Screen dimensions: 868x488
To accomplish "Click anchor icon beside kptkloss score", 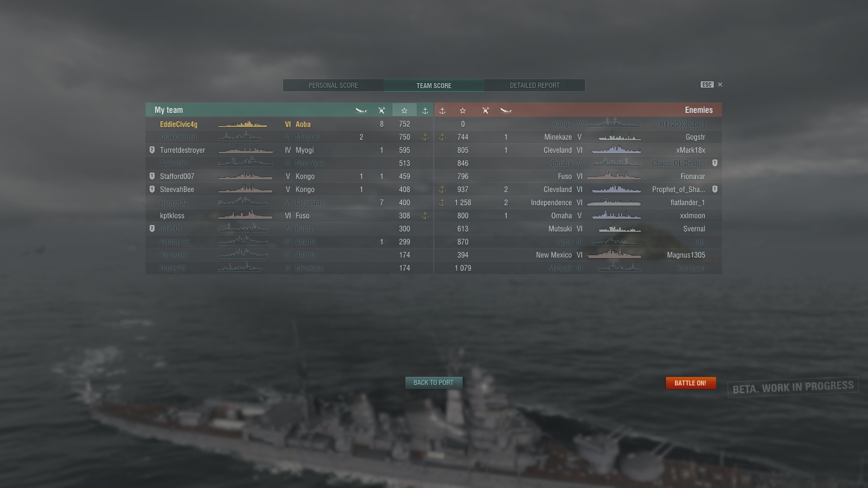I will click(425, 216).
